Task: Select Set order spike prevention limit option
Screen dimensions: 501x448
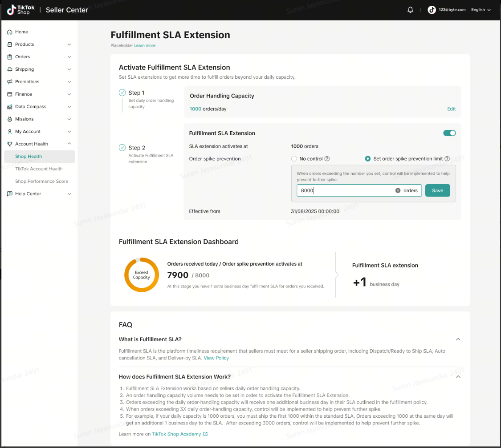Action: [368, 159]
